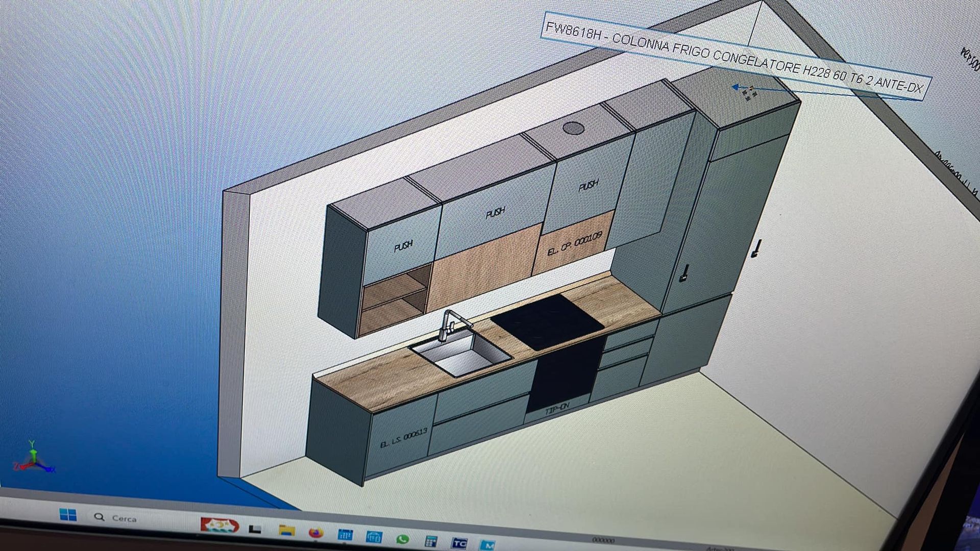
Task: Launch Firefox from the taskbar
Action: coord(316,533)
